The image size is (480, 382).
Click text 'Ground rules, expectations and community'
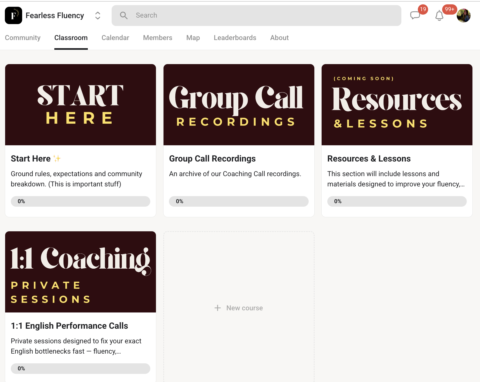point(76,174)
